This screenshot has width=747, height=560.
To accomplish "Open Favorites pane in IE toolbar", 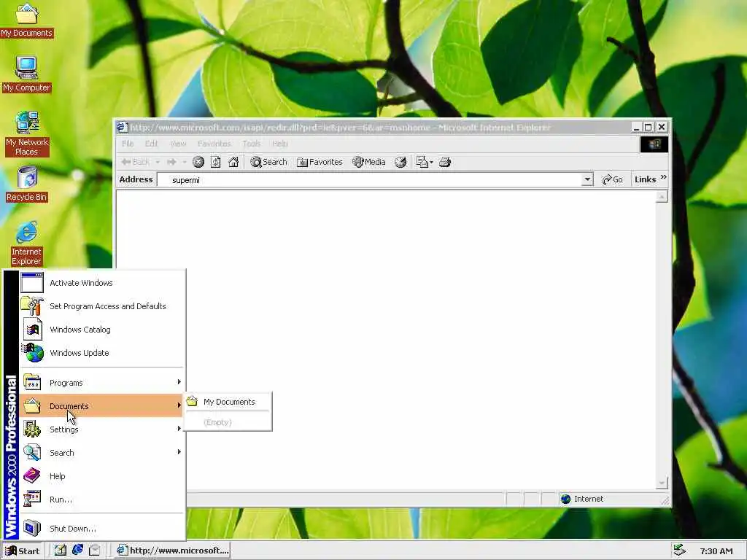I will (x=320, y=162).
